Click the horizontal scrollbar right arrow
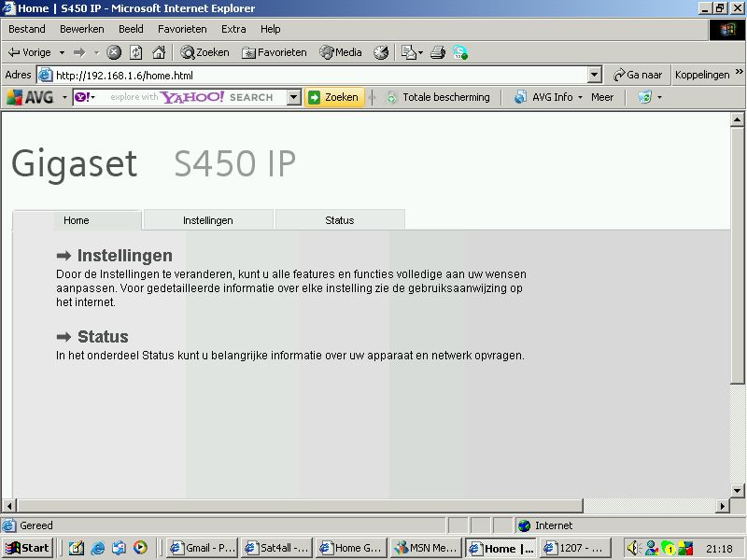 click(x=723, y=506)
